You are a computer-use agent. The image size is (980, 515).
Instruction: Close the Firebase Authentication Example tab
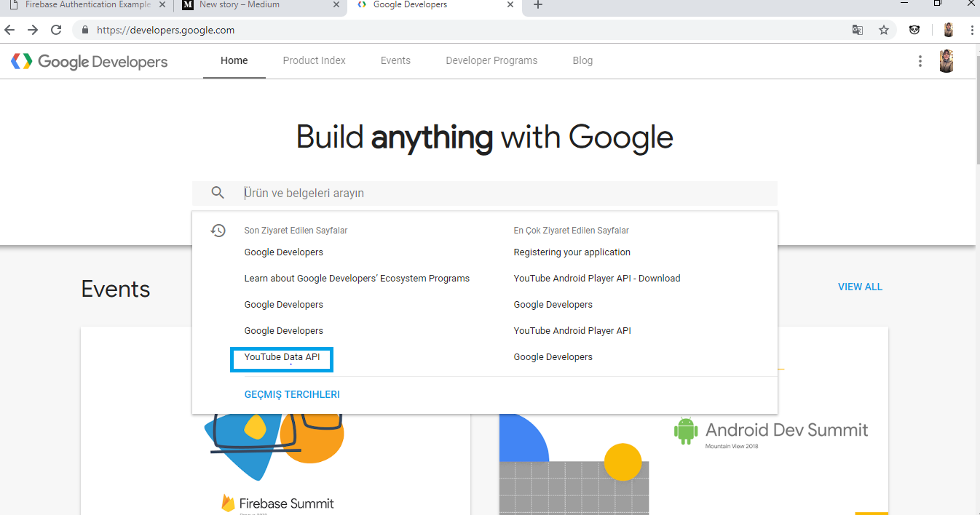(162, 5)
